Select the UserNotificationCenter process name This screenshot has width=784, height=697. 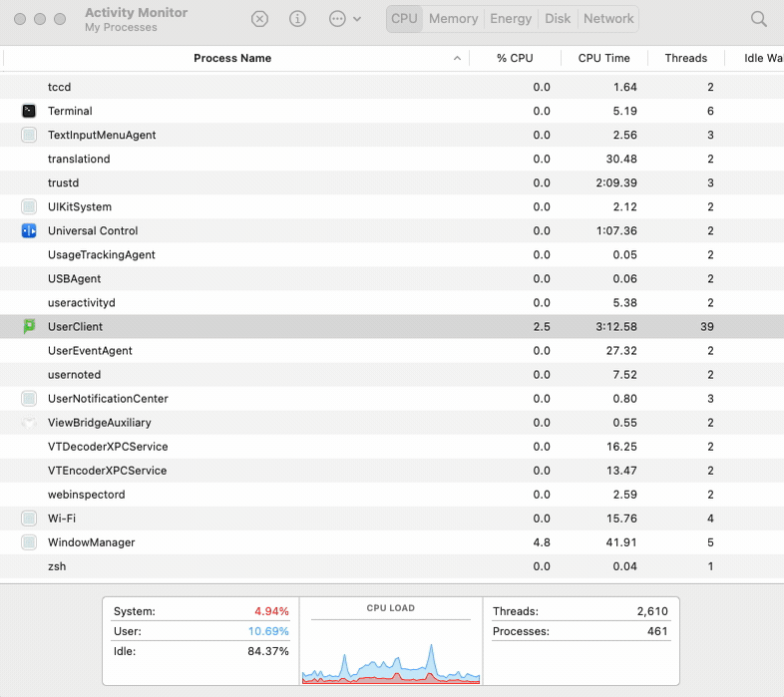coord(108,399)
